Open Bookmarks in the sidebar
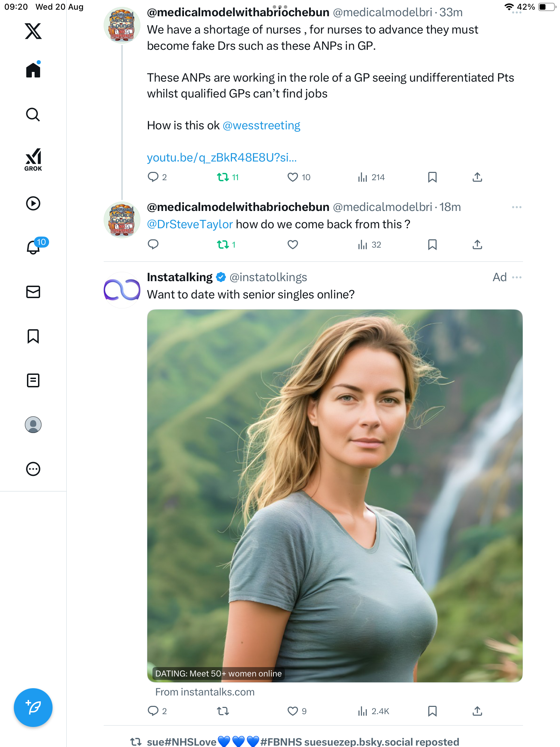 coord(33,336)
